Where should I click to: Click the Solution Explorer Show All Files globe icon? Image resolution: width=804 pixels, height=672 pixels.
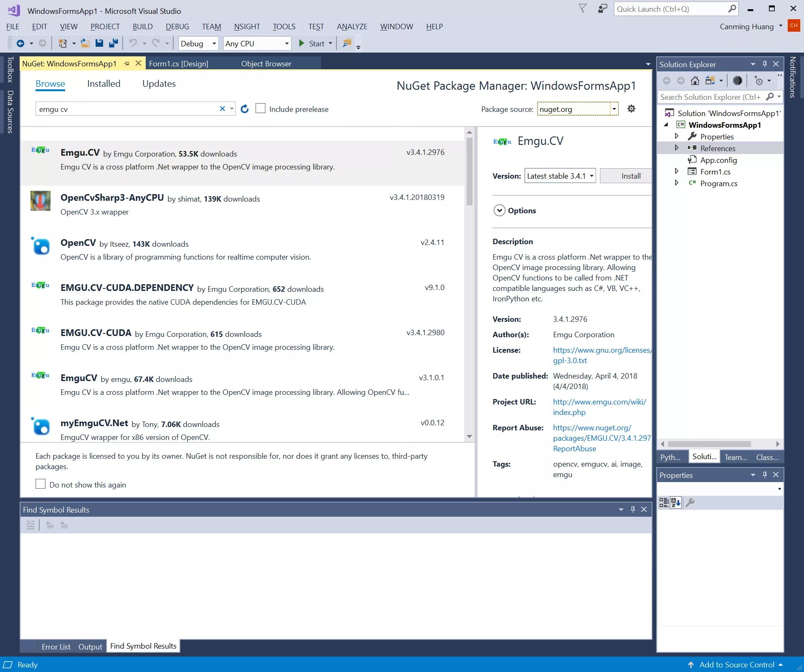[737, 81]
